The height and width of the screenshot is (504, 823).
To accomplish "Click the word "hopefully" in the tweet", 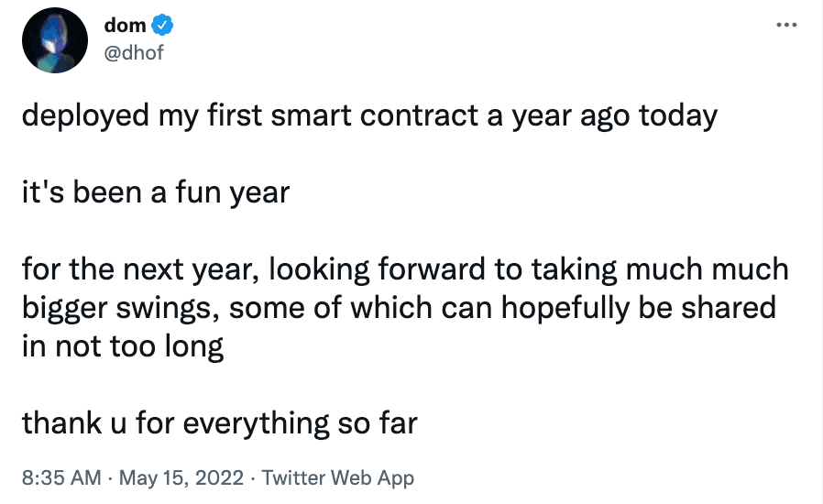I will pos(565,308).
